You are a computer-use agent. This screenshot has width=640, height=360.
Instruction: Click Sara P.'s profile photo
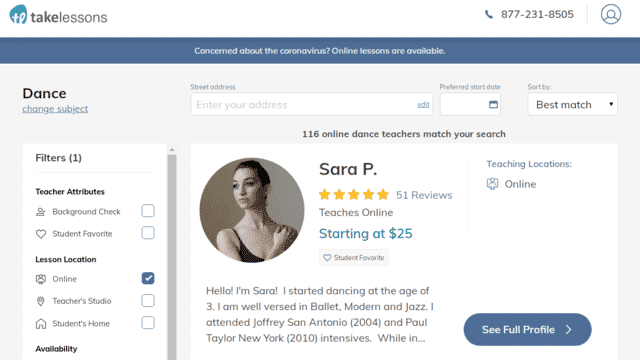click(x=252, y=210)
